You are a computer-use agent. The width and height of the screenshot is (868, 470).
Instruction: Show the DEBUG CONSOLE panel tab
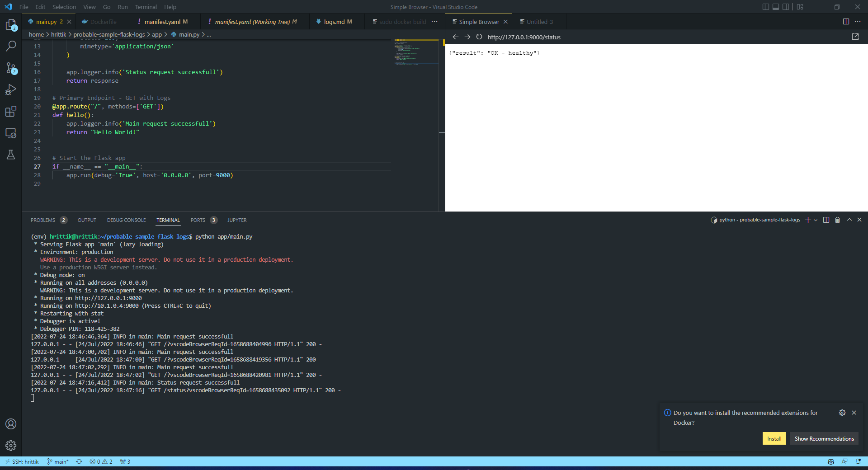(126, 220)
